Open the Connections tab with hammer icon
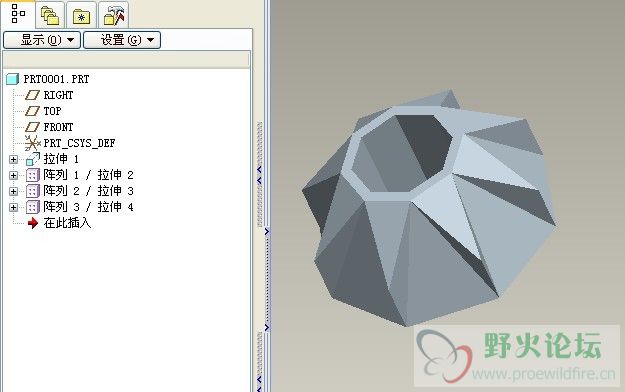 coord(114,16)
